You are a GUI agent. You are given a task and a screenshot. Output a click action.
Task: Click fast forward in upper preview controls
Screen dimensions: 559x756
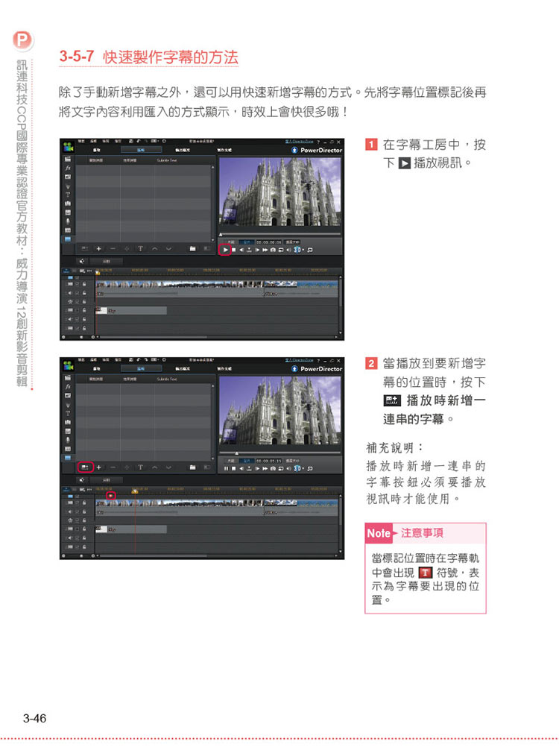click(263, 249)
